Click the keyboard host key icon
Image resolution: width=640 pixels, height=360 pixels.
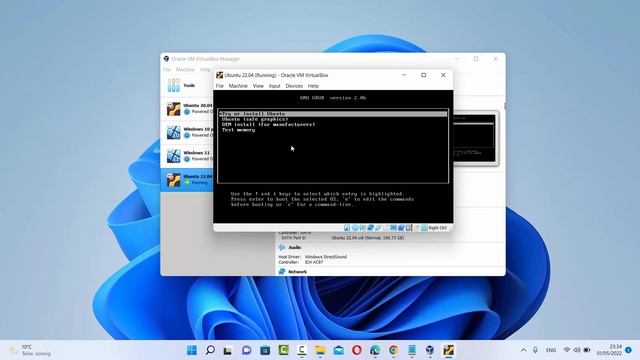(424, 228)
